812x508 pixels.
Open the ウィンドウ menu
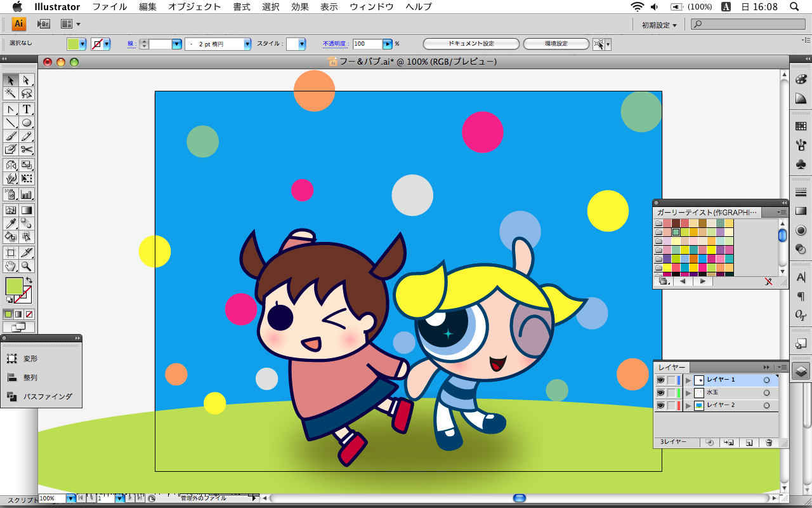pyautogui.click(x=372, y=7)
